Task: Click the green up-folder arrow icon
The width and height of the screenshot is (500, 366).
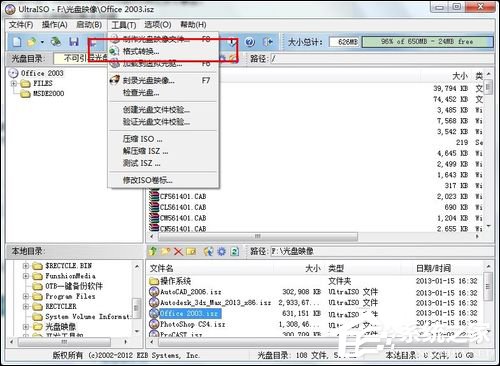Action: (153, 251)
